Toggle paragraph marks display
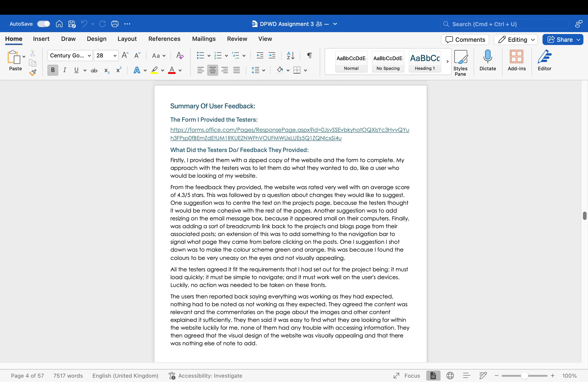The width and height of the screenshot is (588, 382). (309, 56)
